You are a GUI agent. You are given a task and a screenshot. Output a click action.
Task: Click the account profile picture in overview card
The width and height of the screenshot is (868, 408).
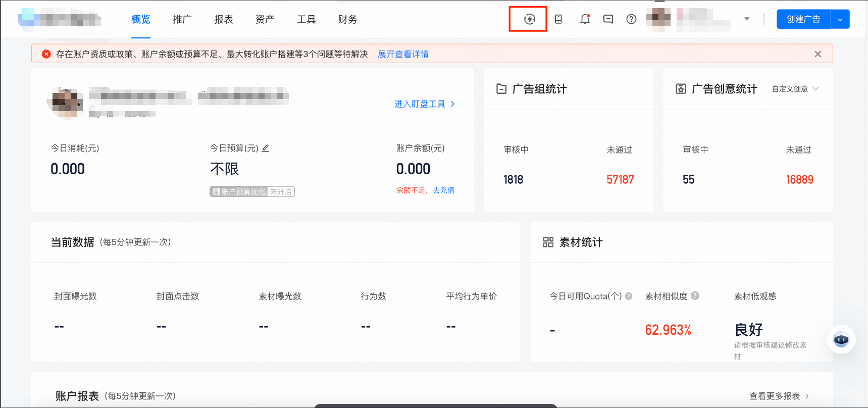(65, 102)
